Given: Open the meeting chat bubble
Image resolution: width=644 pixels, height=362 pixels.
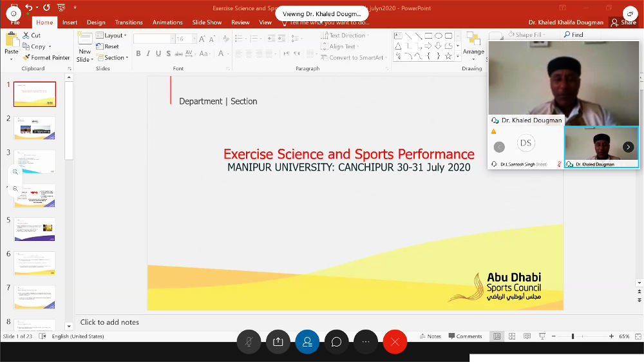Looking at the screenshot, I should [x=336, y=341].
